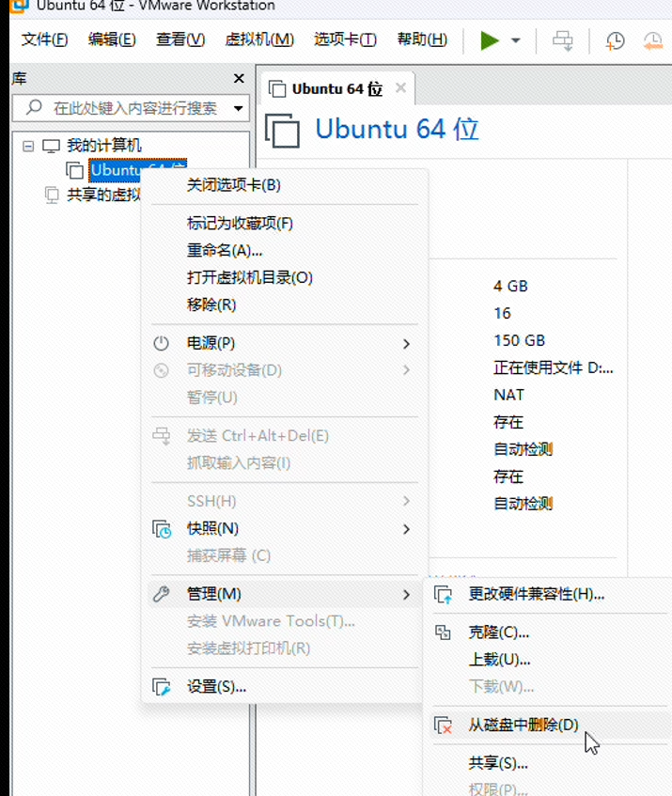This screenshot has height=796, width=672.
Task: Expand the 电源(P) submenu arrow
Action: [x=406, y=344]
